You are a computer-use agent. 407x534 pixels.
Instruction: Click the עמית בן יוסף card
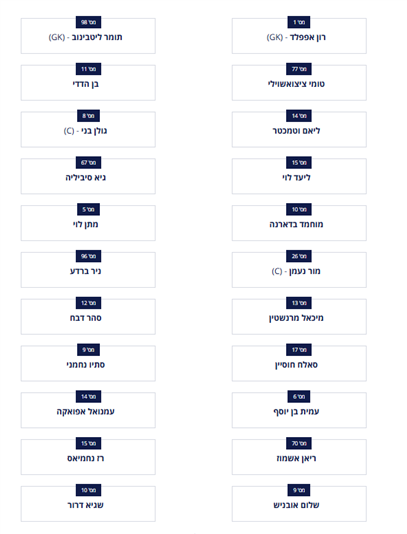tap(299, 410)
